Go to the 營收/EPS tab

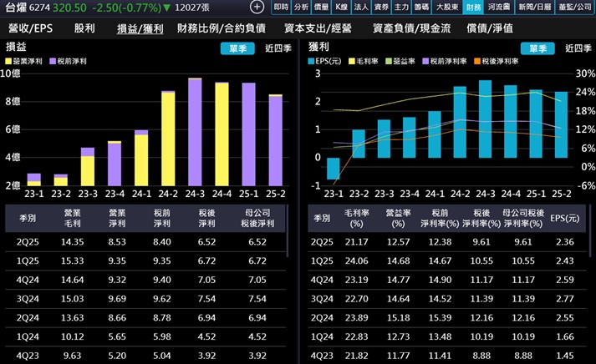[30, 28]
